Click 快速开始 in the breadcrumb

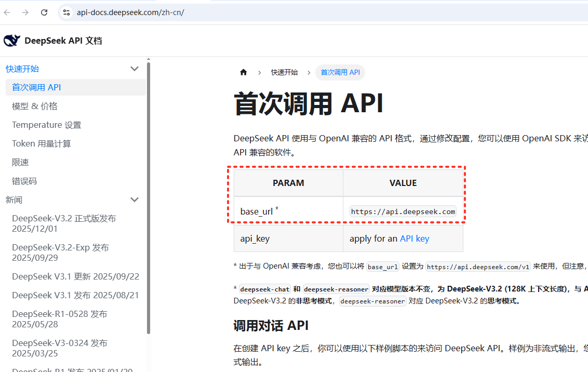click(284, 72)
